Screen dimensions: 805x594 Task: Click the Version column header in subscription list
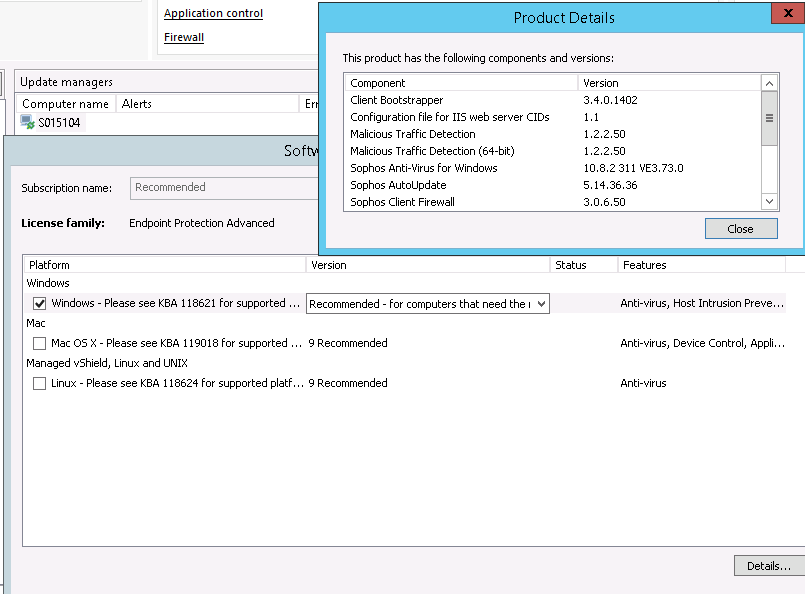pyautogui.click(x=428, y=265)
